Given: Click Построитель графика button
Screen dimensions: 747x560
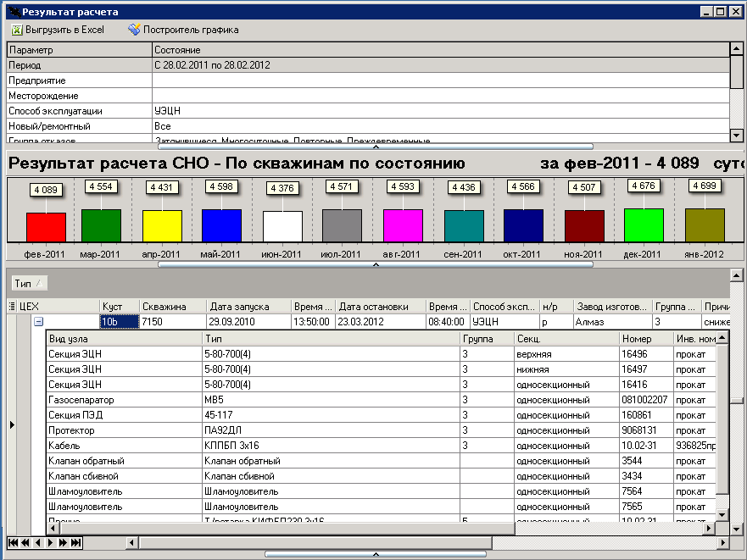Looking at the screenshot, I should click(x=183, y=30).
